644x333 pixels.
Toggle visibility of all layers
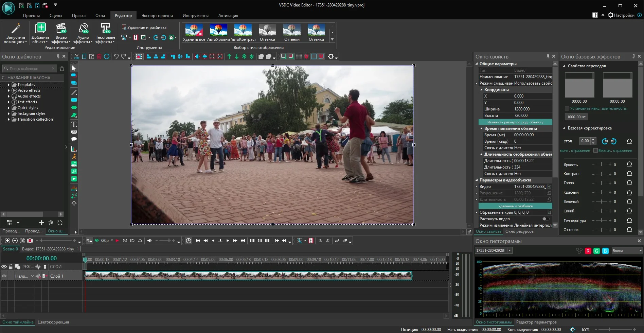point(4,267)
